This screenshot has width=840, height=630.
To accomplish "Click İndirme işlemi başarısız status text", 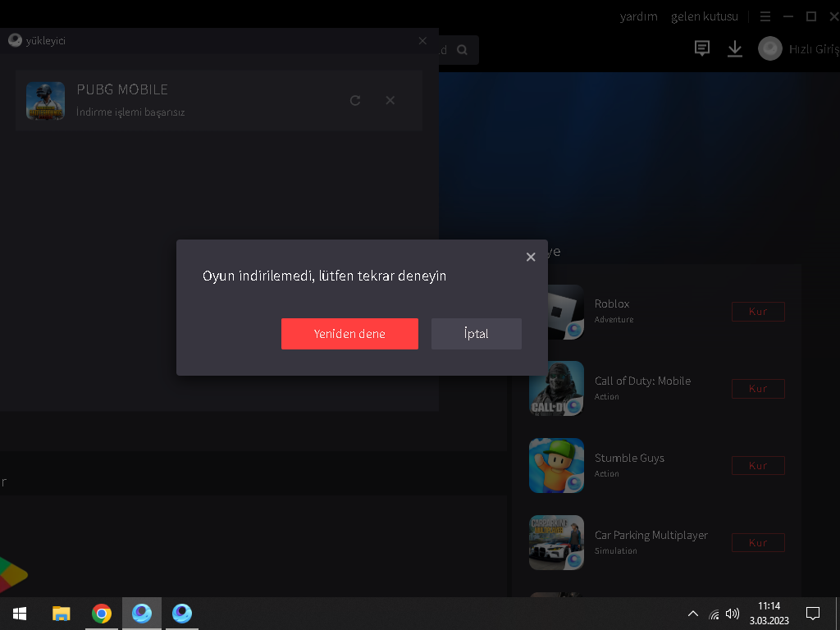I will pyautogui.click(x=130, y=112).
